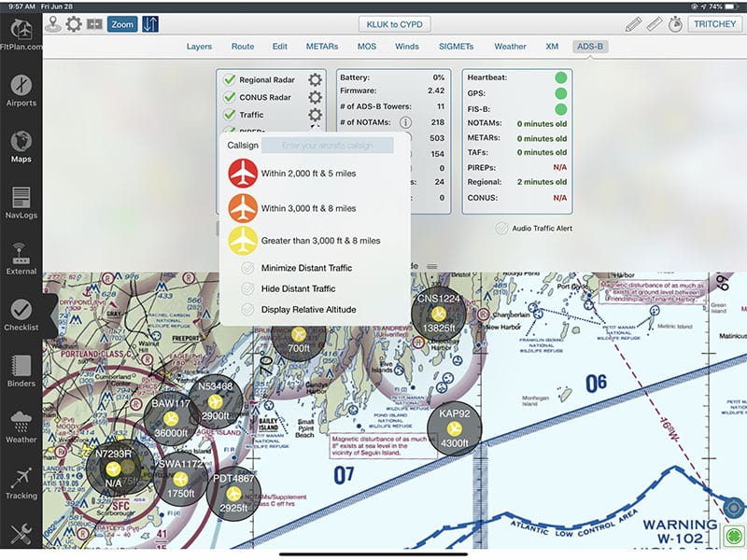The image size is (747, 560).
Task: Switch to the Edit tab
Action: click(279, 47)
